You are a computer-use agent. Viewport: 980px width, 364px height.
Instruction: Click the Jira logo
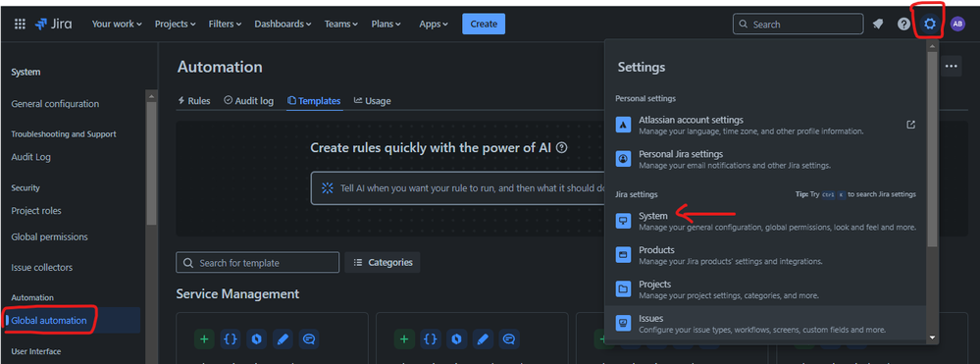54,25
